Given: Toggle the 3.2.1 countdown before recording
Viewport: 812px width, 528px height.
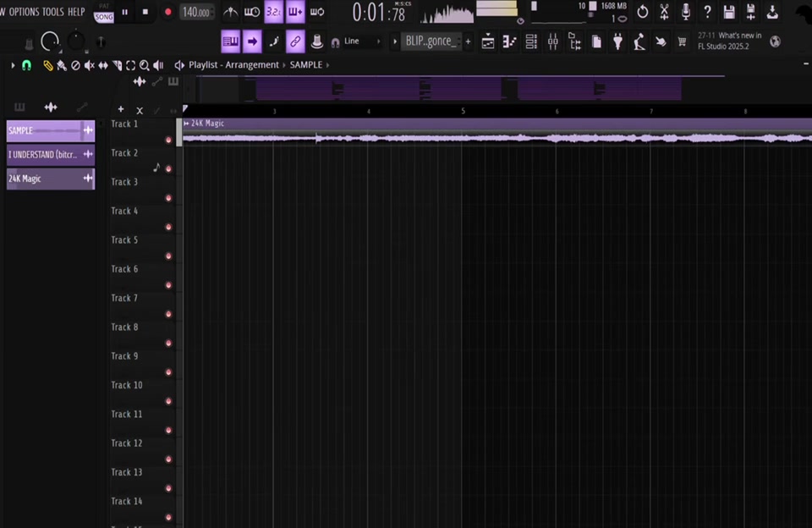Looking at the screenshot, I should 273,12.
